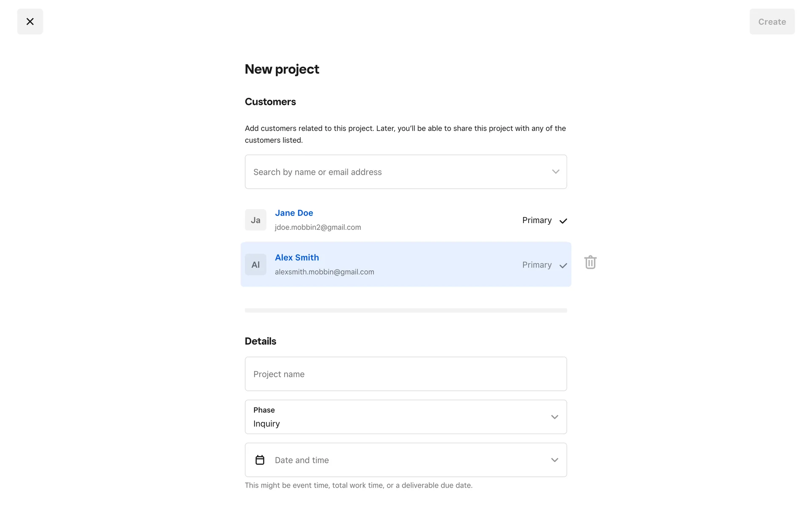
Task: Click the Create button
Action: tap(772, 22)
